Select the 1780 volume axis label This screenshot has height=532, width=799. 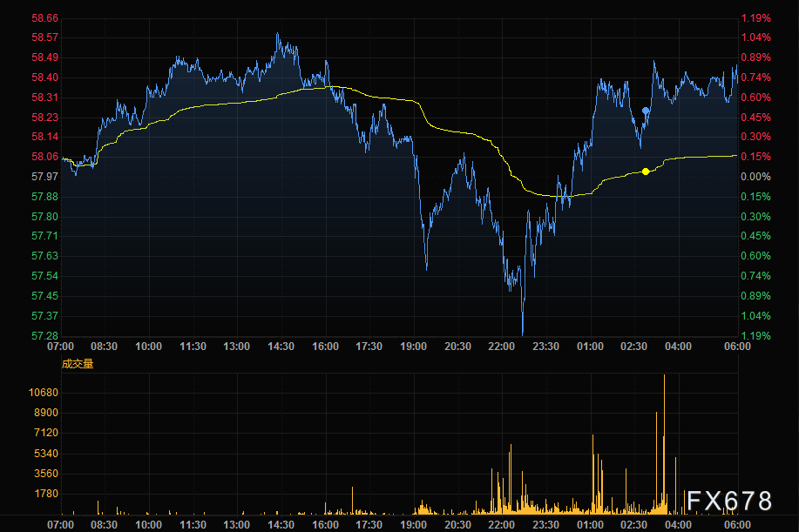44,494
